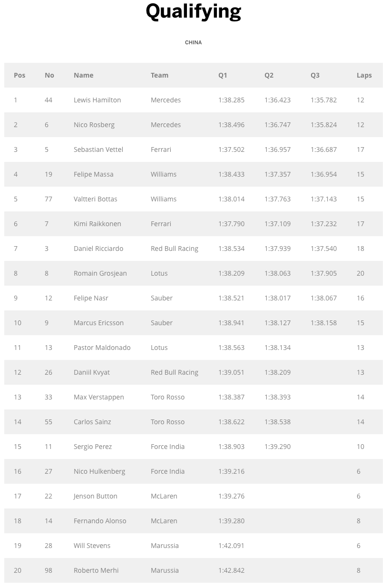Click the CHINA subtitle label
The image size is (390, 588).
pos(193,42)
